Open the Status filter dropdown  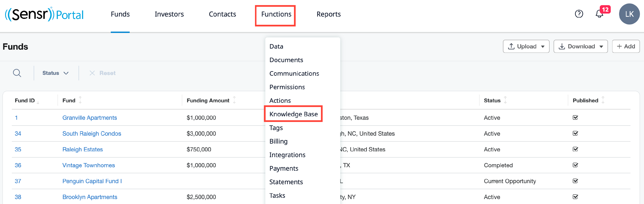pyautogui.click(x=55, y=73)
